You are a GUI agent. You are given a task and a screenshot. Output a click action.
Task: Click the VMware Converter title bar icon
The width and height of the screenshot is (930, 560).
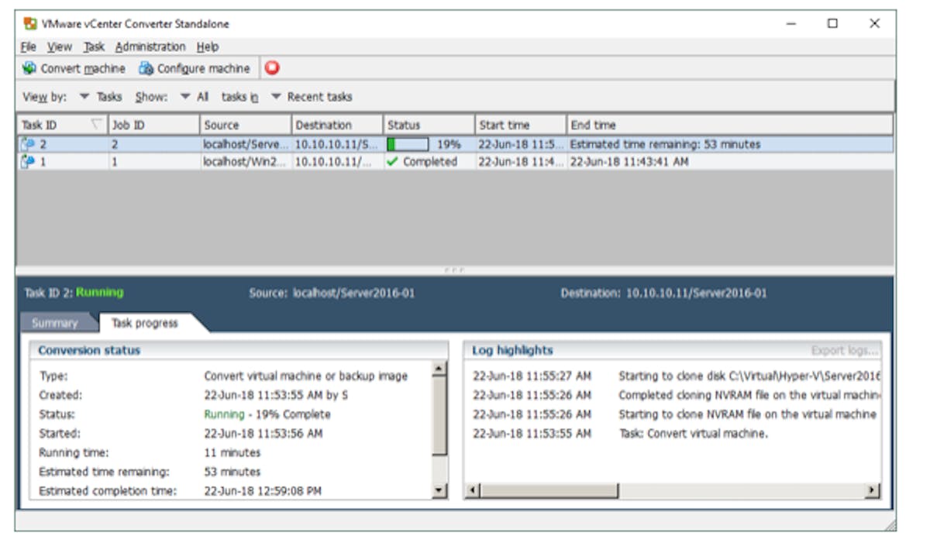pos(30,24)
